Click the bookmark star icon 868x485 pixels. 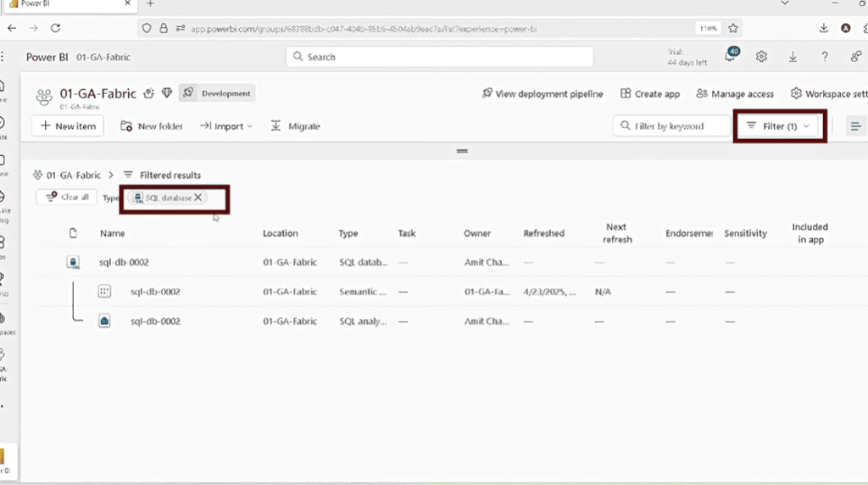(733, 28)
